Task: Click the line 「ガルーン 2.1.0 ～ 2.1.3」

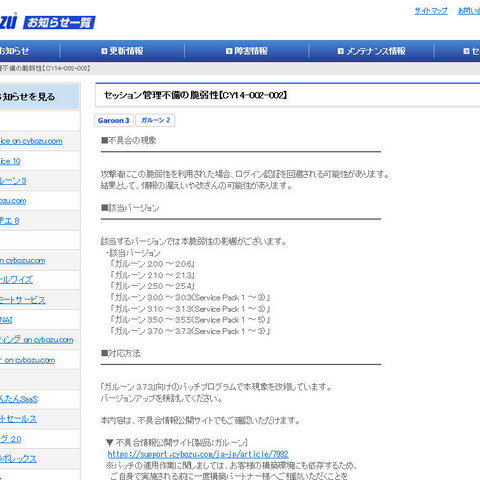Action: click(x=152, y=275)
